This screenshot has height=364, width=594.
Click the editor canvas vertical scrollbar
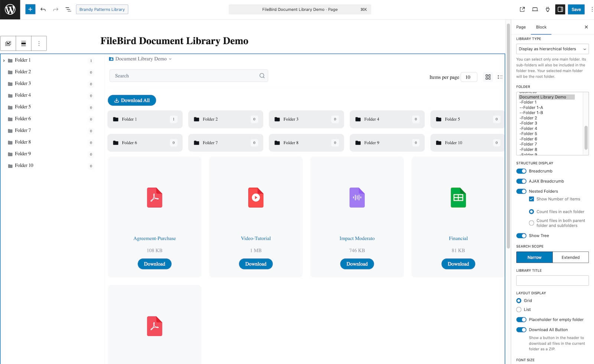[x=508, y=135]
